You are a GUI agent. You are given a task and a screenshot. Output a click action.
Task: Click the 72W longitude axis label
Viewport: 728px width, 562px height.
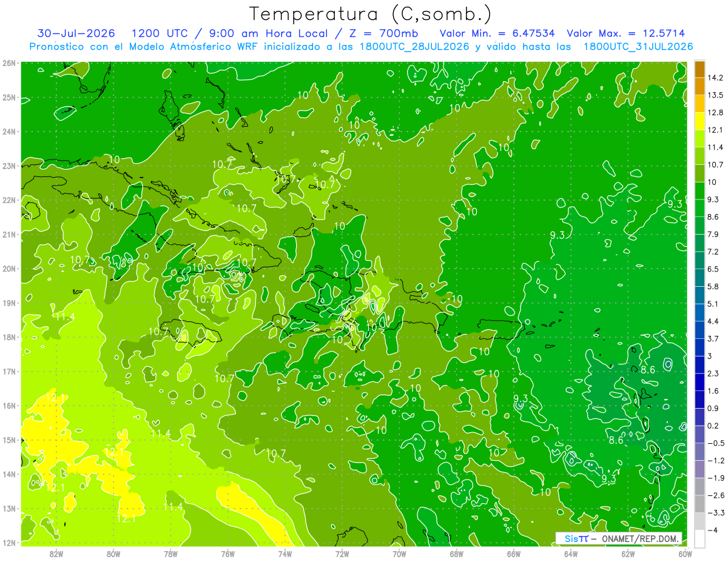pos(342,554)
